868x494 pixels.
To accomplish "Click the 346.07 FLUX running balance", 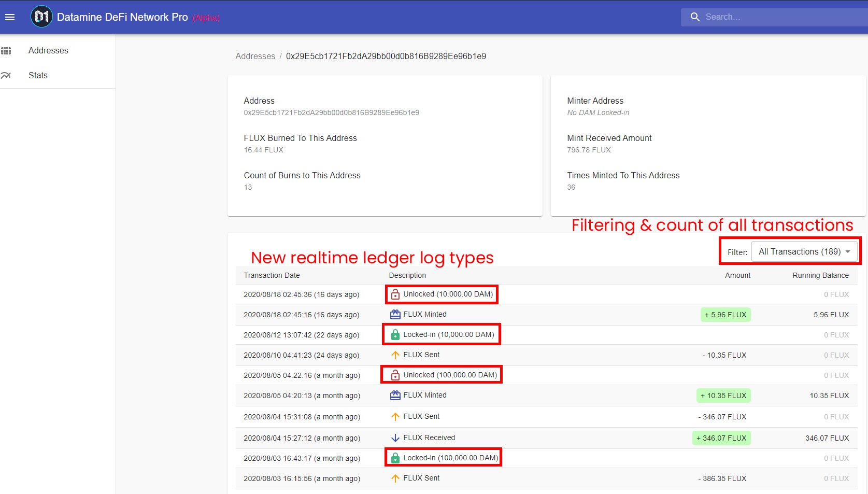I will click(827, 438).
